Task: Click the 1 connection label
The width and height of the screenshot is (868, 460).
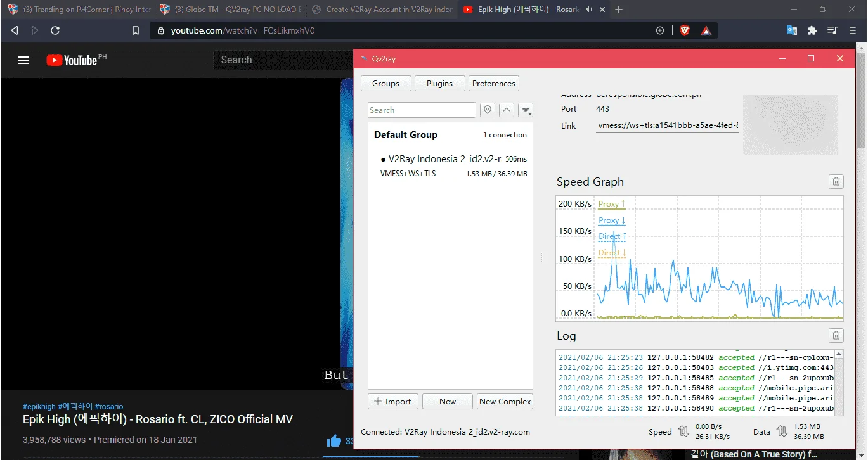Action: coord(505,135)
